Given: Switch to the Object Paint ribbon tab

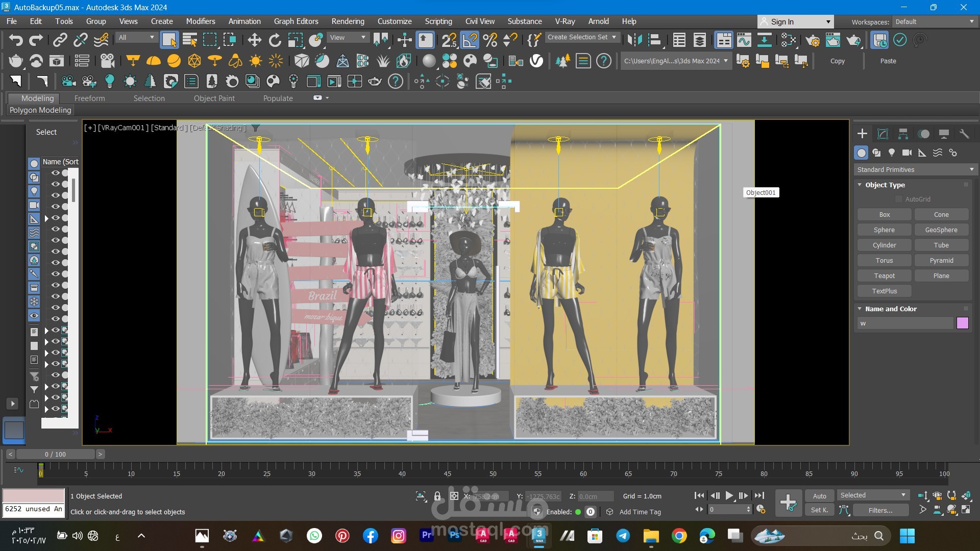Looking at the screenshot, I should tap(214, 98).
